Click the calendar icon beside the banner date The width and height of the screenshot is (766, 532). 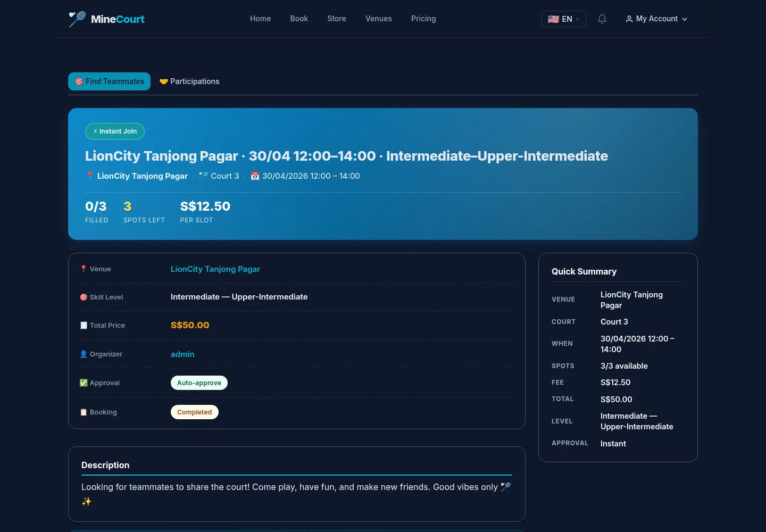(255, 176)
